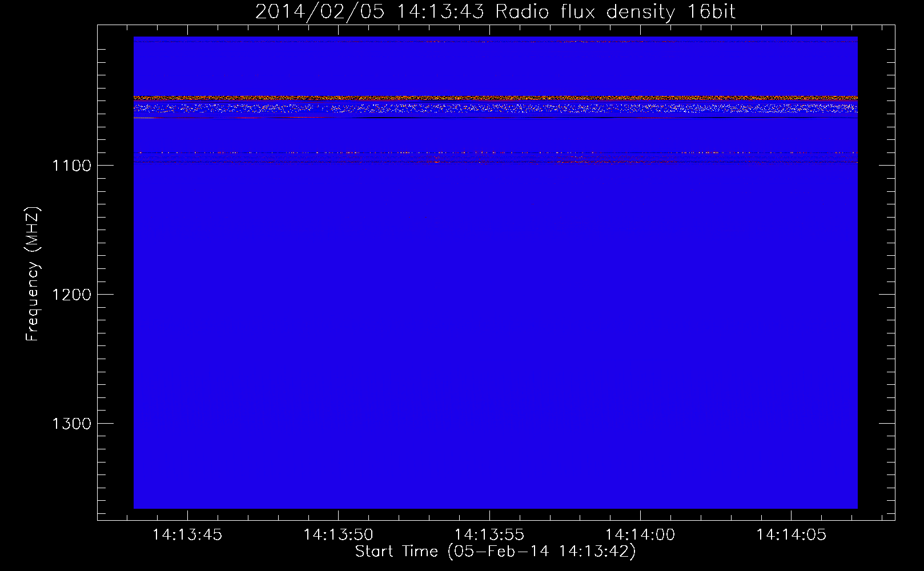Image resolution: width=924 pixels, height=571 pixels.
Task: Click the 14:14:00 time axis label
Action: (x=640, y=535)
